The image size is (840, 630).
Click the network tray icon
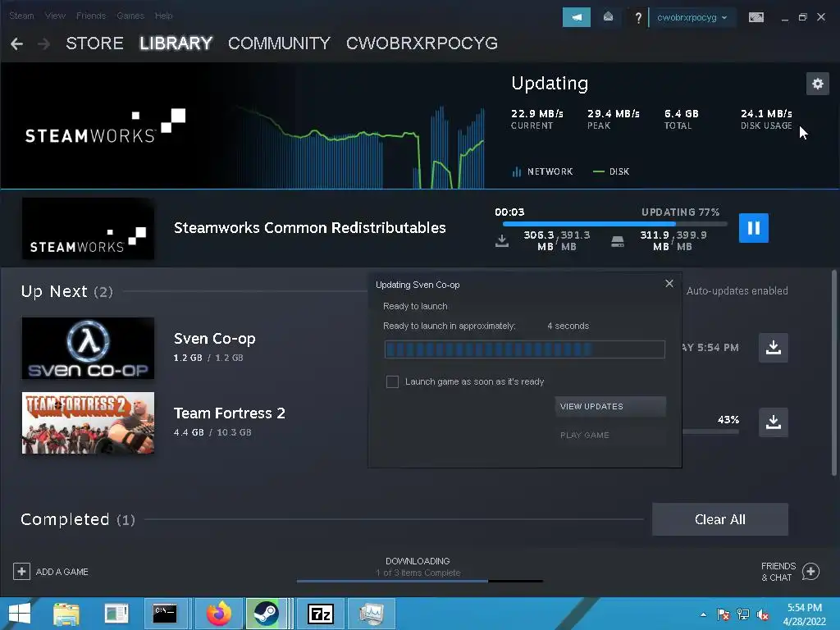(743, 614)
